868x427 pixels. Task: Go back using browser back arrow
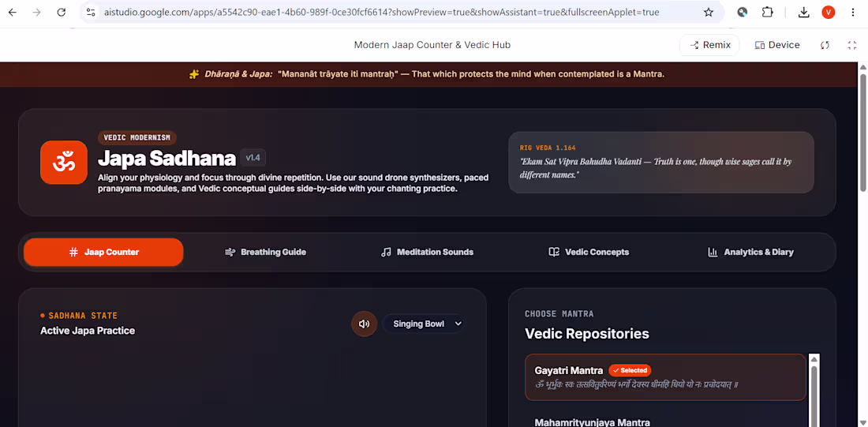coord(12,12)
